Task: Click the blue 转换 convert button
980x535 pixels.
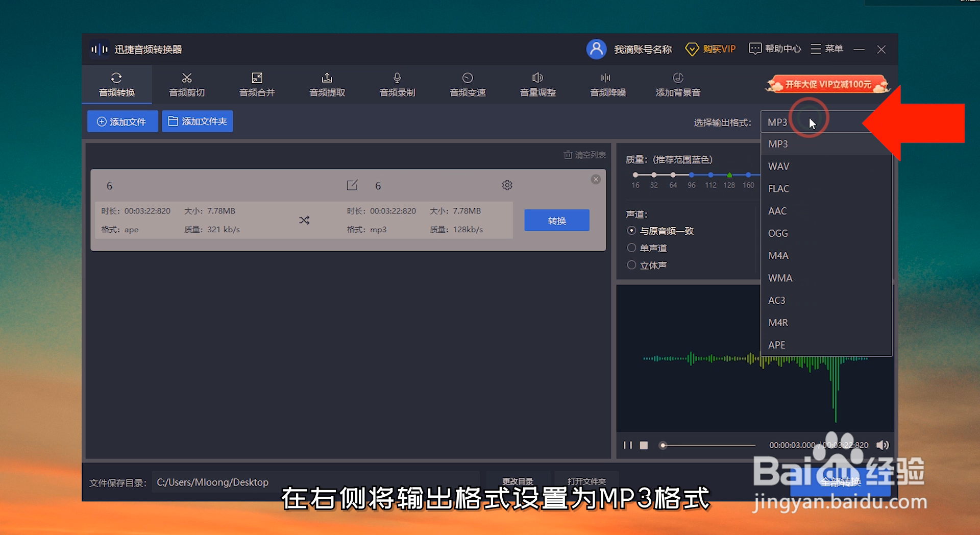Action: pos(556,220)
